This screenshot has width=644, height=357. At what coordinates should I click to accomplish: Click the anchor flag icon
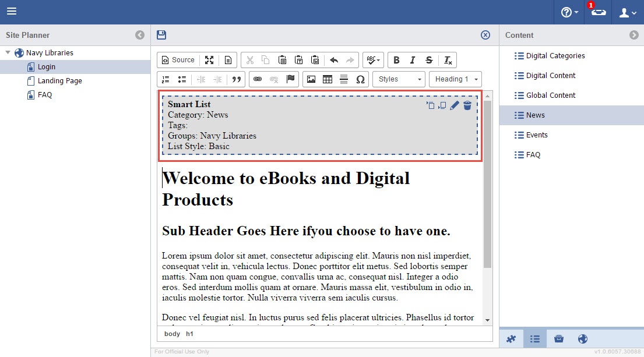pyautogui.click(x=290, y=79)
